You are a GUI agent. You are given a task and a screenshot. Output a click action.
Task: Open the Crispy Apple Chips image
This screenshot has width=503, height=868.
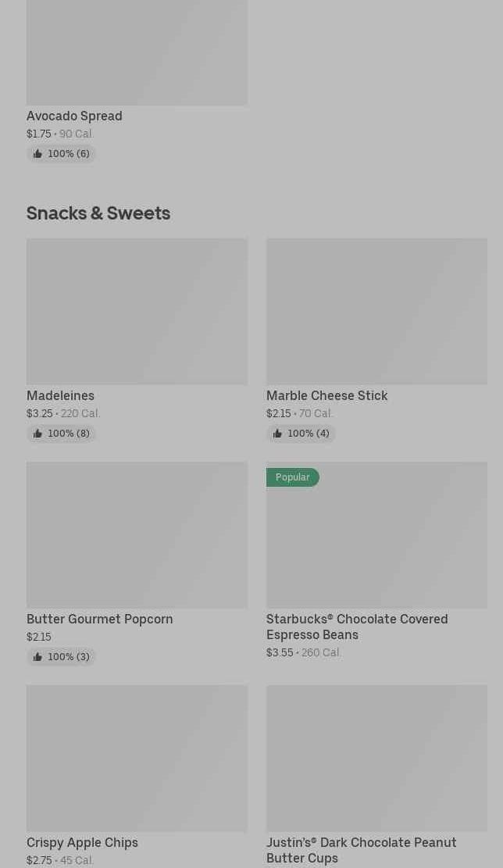pos(137,758)
